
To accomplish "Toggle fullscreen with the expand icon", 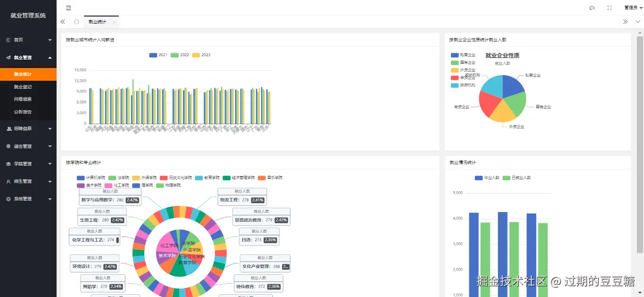I will coord(610,8).
